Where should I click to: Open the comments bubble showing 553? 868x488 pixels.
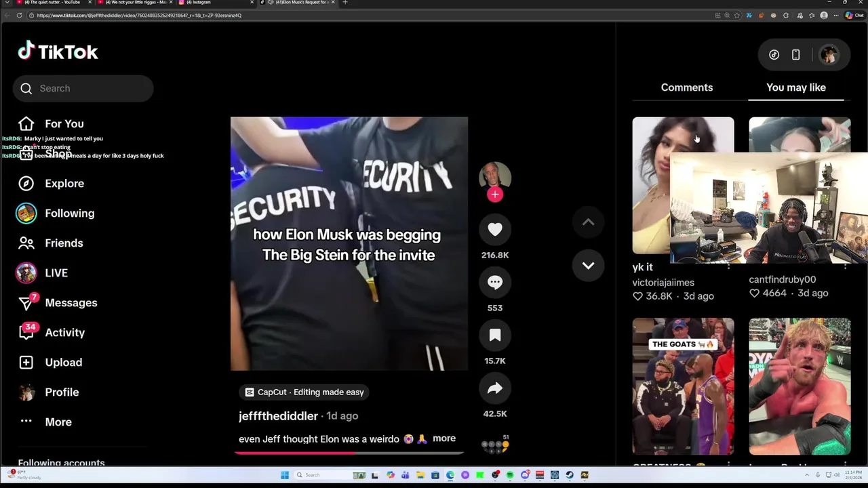click(x=495, y=282)
